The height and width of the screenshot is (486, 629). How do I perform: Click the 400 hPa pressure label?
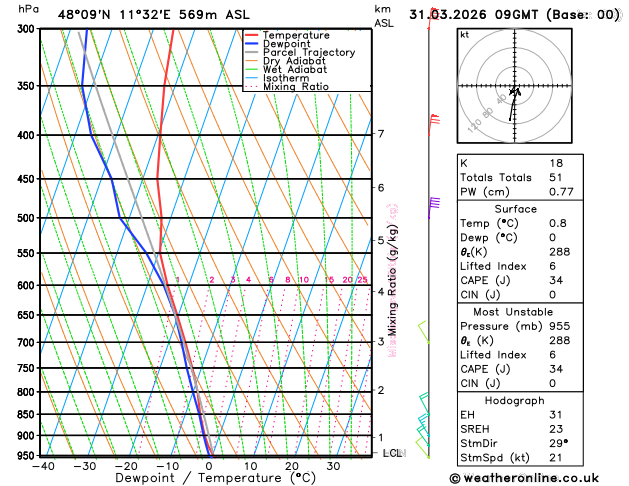28,136
